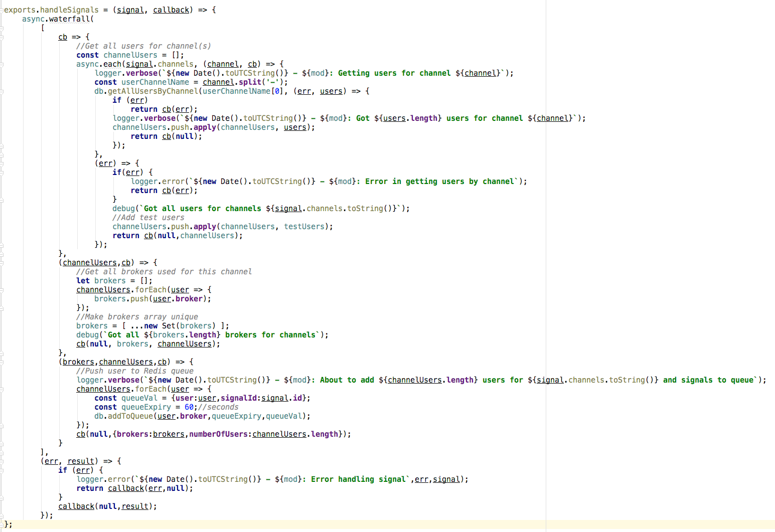Click the '//Push user to Redis queue' comment
775x532 pixels.
click(134, 371)
